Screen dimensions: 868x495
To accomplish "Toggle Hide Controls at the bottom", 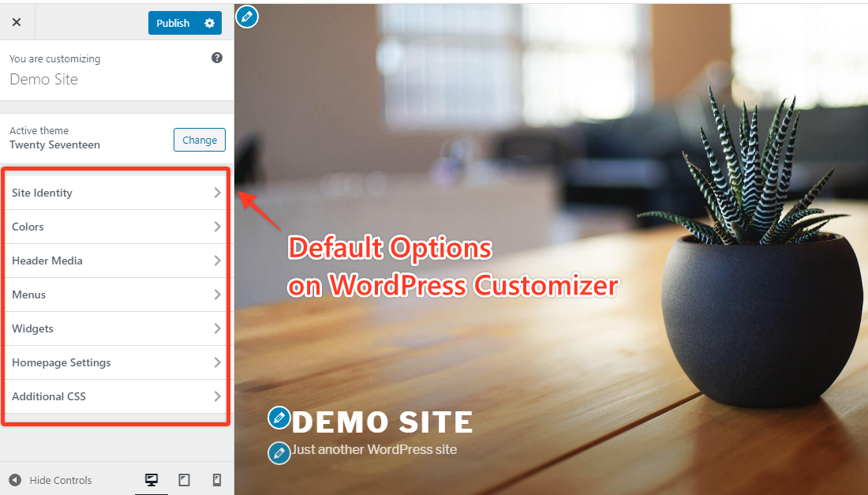I will [50, 480].
